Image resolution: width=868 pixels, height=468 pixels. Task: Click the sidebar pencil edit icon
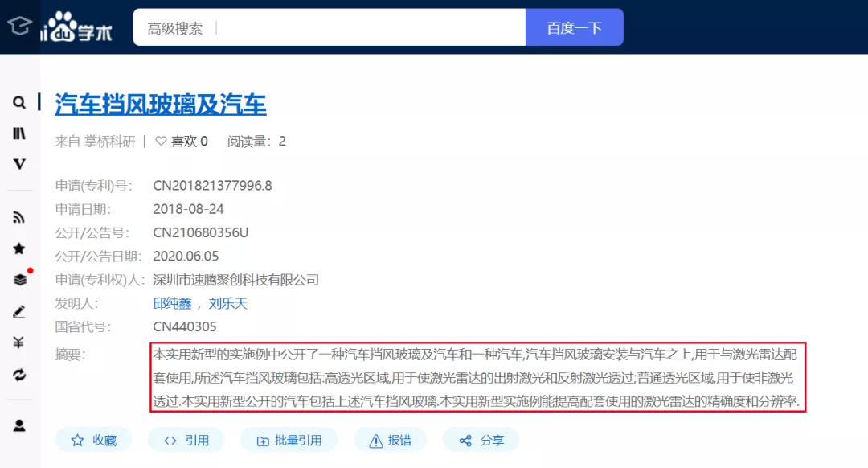pos(18,312)
